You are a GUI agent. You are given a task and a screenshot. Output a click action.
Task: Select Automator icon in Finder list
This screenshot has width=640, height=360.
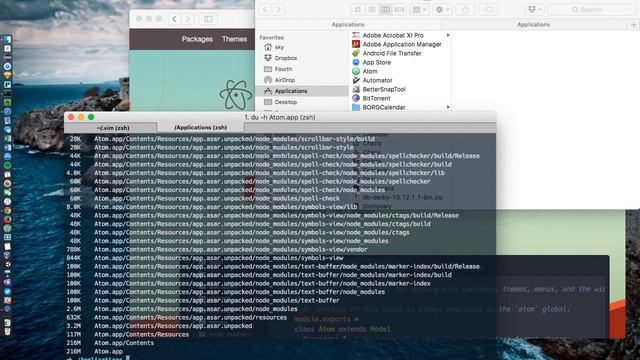(x=356, y=80)
